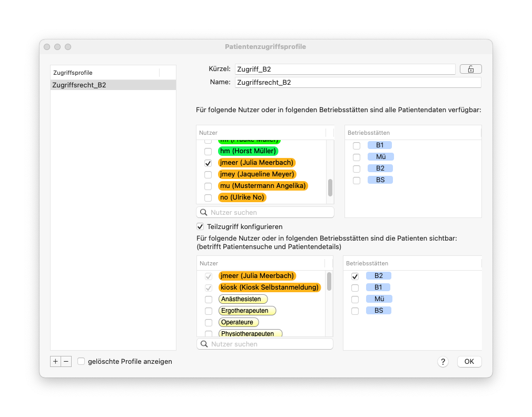Viewport: 532px width, 417px height.
Task: Confirm the dialog with the OK button
Action: click(469, 362)
